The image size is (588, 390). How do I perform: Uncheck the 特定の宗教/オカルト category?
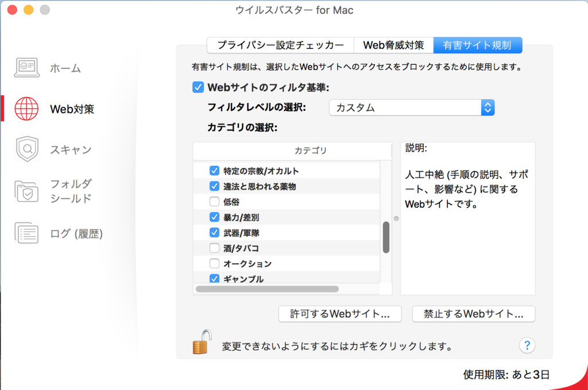214,171
